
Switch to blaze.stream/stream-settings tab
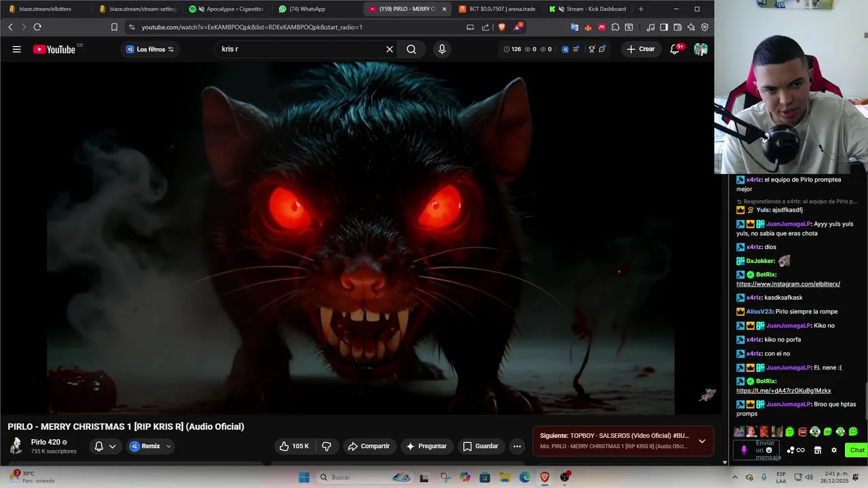pyautogui.click(x=138, y=9)
